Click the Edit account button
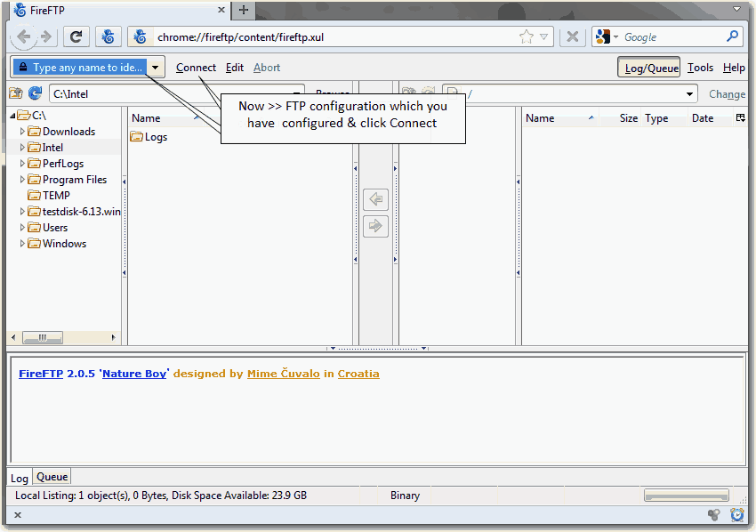Screen dimensions: 756x532 point(235,68)
